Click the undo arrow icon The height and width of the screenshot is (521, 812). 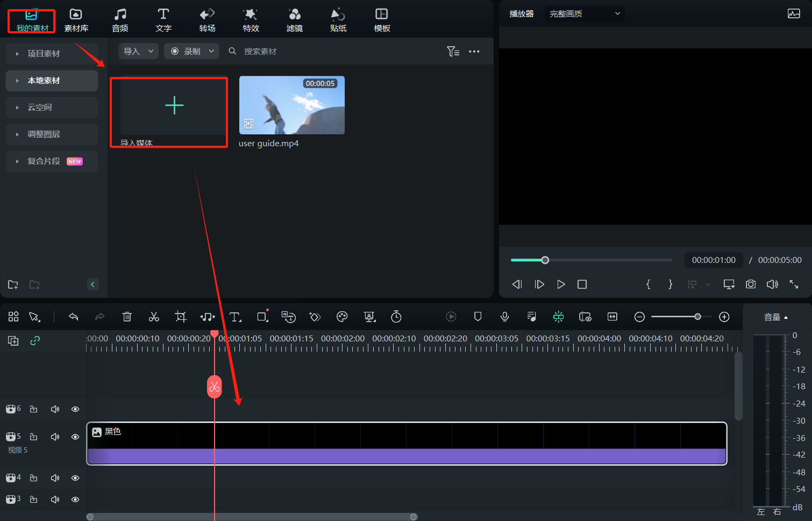pos(74,317)
